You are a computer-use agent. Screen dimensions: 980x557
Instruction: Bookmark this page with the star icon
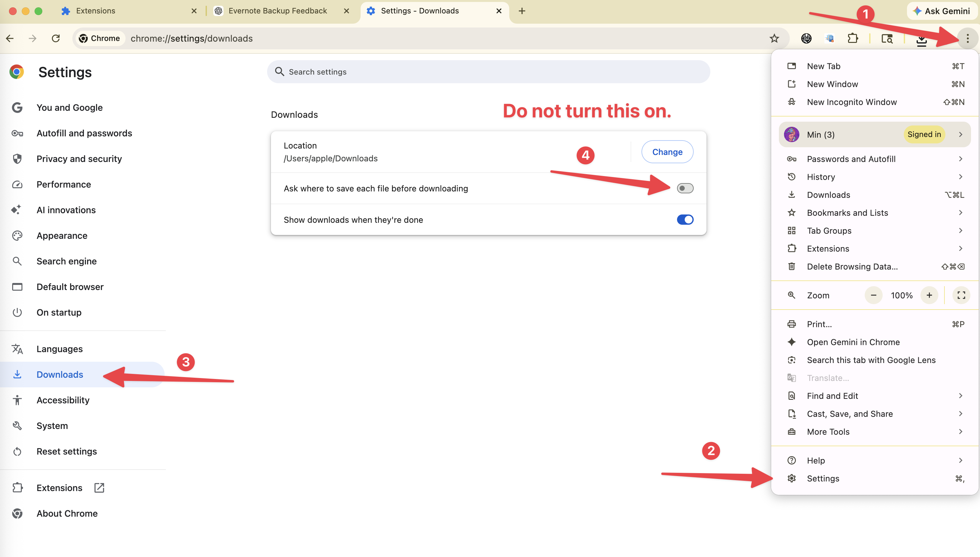click(774, 38)
